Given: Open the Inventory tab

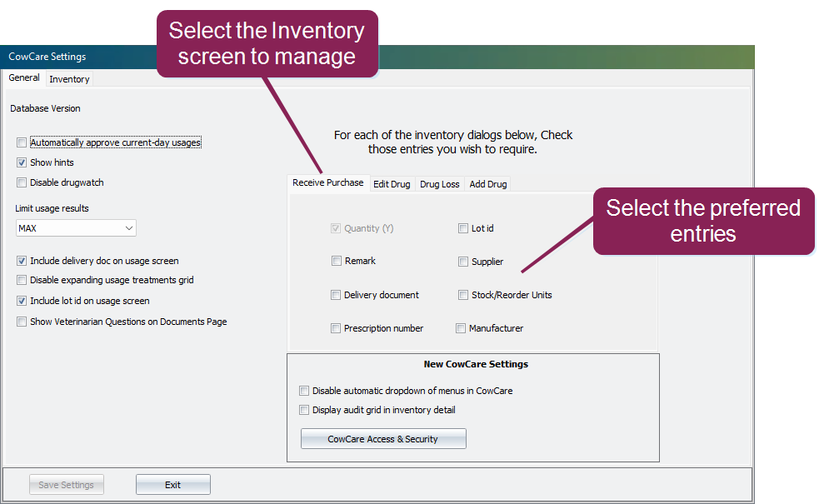Looking at the screenshot, I should coord(69,79).
